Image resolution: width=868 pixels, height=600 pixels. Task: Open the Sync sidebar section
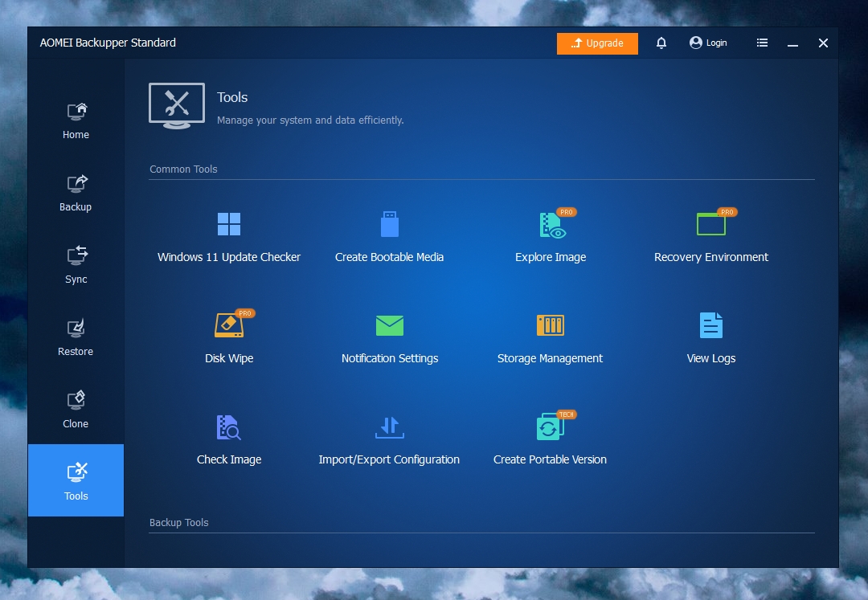point(76,265)
